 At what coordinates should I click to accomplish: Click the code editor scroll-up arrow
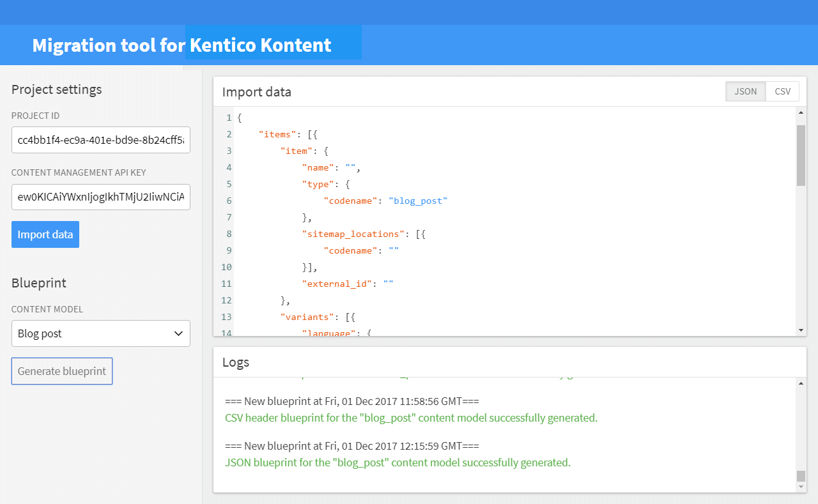point(801,113)
